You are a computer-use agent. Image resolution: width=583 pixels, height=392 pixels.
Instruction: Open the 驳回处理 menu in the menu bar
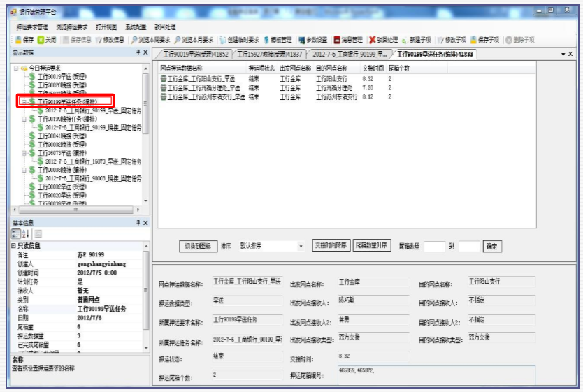(x=165, y=27)
